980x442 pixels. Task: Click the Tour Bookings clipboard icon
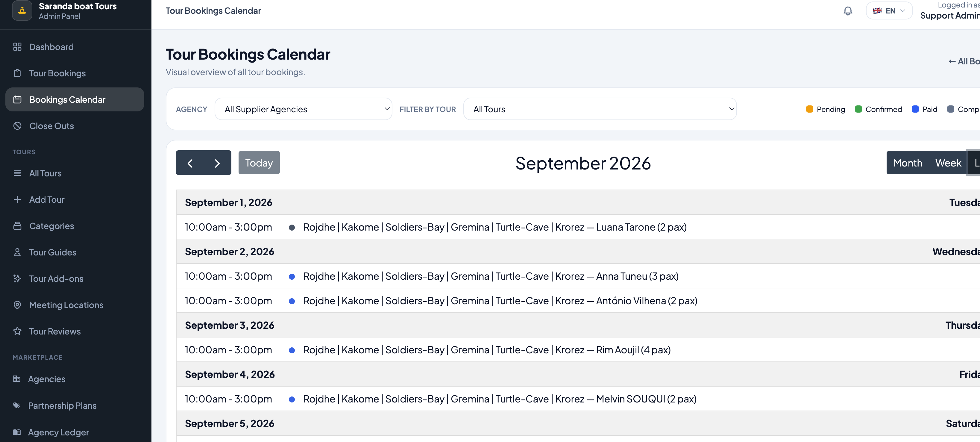click(17, 73)
